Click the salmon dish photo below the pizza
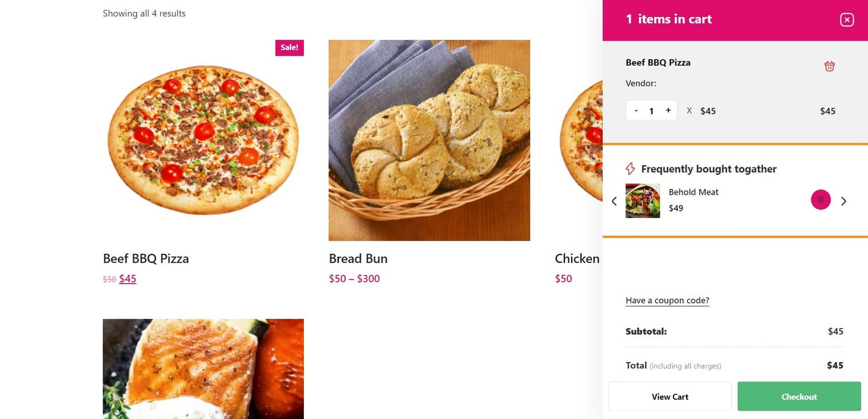This screenshot has height=419, width=868. tap(203, 369)
